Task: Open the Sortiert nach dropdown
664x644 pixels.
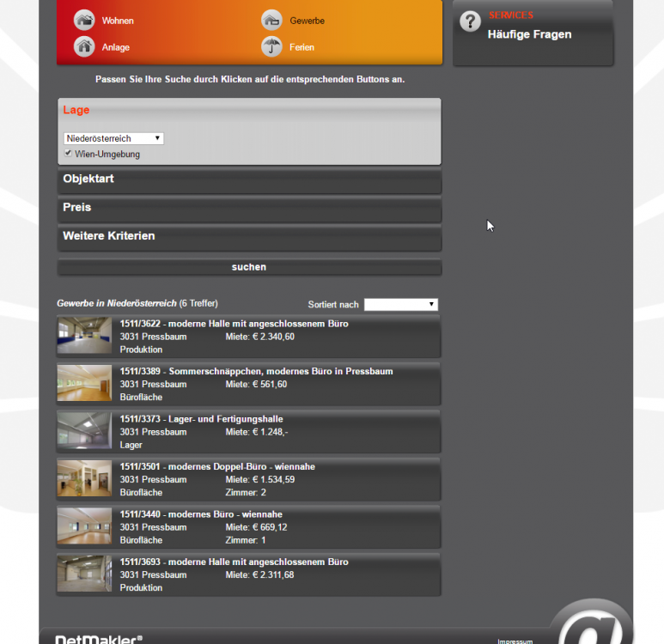Action: click(400, 304)
